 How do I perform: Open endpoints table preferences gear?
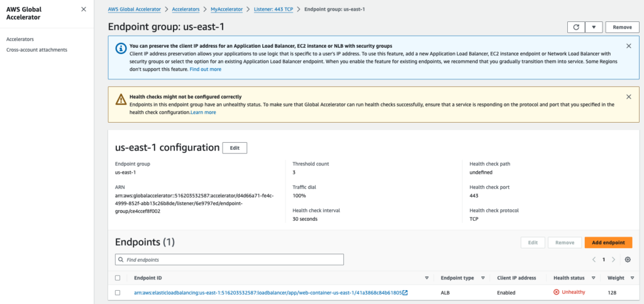tap(628, 260)
